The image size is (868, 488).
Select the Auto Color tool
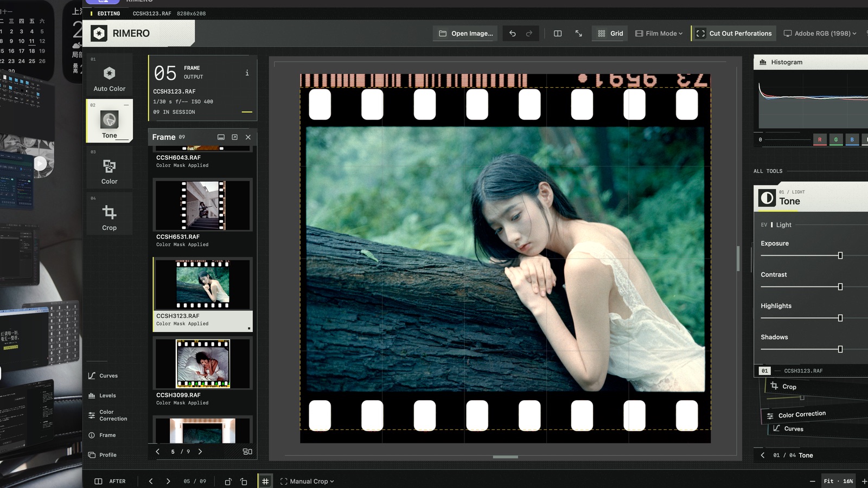[109, 76]
